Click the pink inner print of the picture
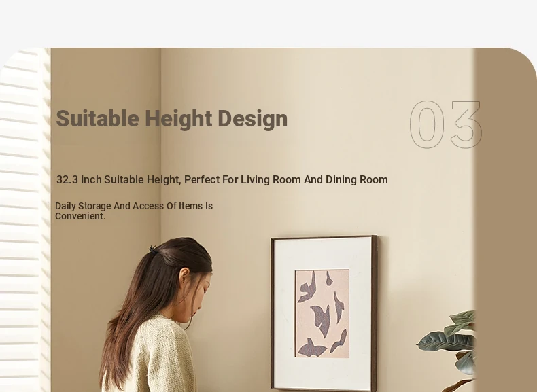 point(322,313)
